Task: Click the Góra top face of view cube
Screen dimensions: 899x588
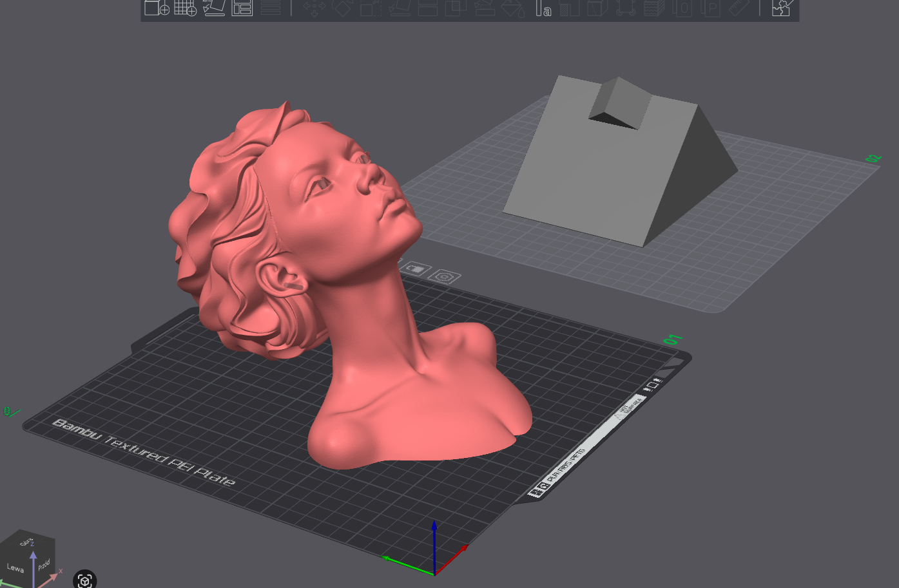Action: coord(28,542)
